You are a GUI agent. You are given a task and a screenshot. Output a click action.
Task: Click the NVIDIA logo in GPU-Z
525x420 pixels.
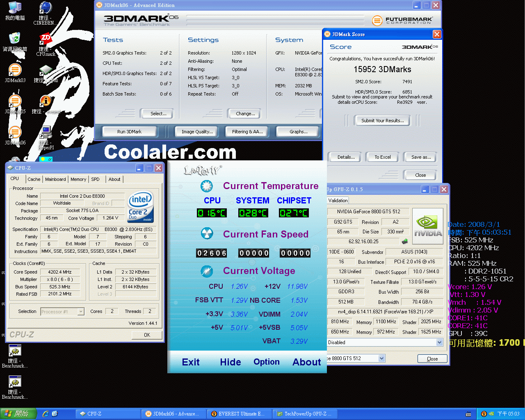point(427,226)
